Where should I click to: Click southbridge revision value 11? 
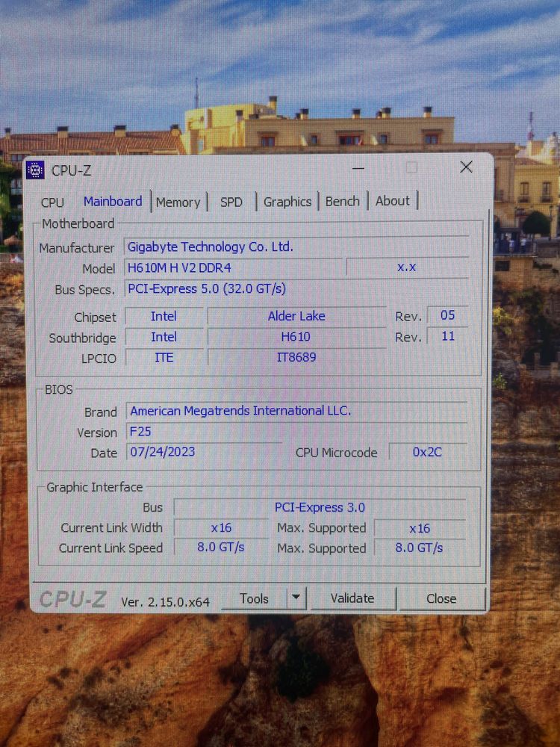447,336
